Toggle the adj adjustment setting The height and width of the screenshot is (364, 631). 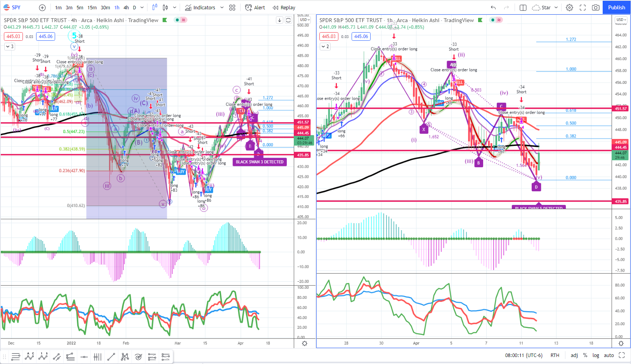coord(574,355)
